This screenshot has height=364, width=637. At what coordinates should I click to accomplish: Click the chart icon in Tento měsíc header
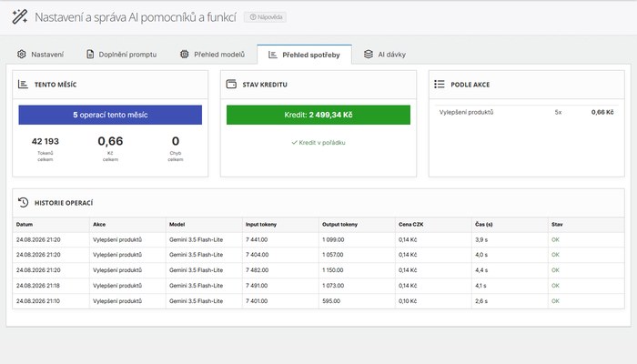(x=23, y=85)
